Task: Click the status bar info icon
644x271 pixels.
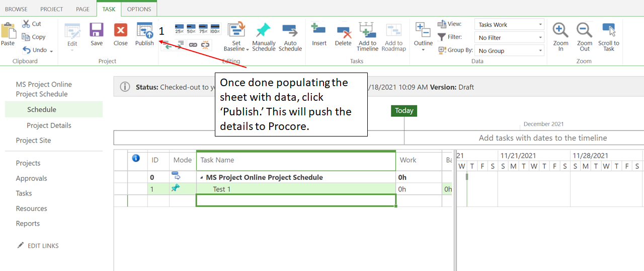Action: [125, 87]
